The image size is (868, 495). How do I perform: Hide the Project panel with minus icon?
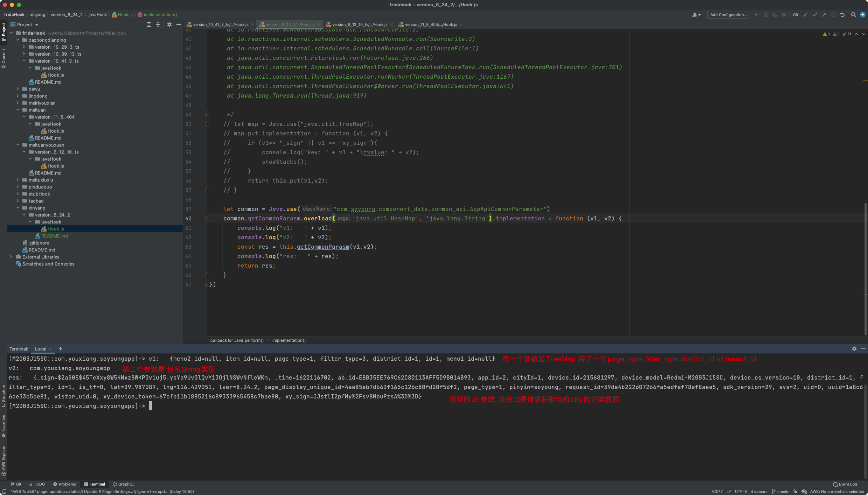tap(179, 24)
